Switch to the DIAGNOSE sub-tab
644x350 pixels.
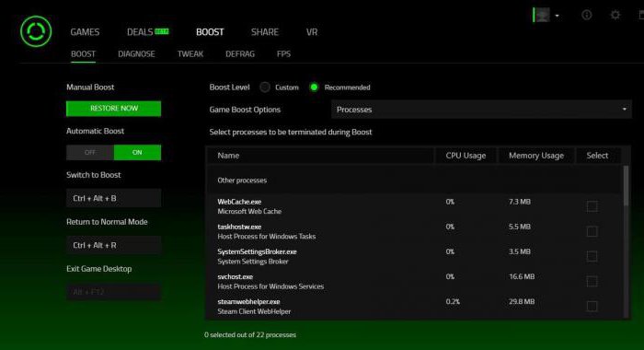[136, 53]
